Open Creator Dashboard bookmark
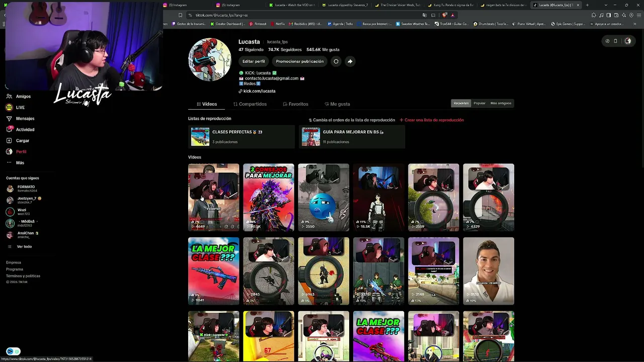644x362 pixels. coord(229,24)
